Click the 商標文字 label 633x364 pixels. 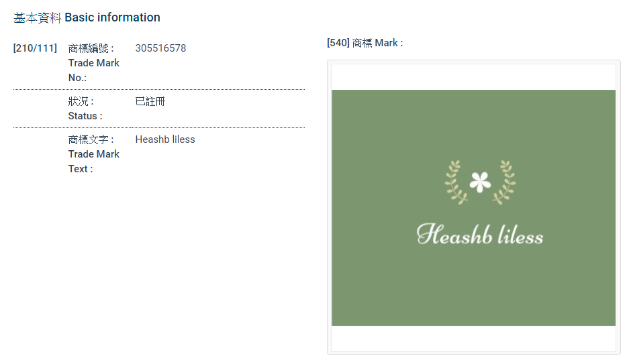point(91,139)
